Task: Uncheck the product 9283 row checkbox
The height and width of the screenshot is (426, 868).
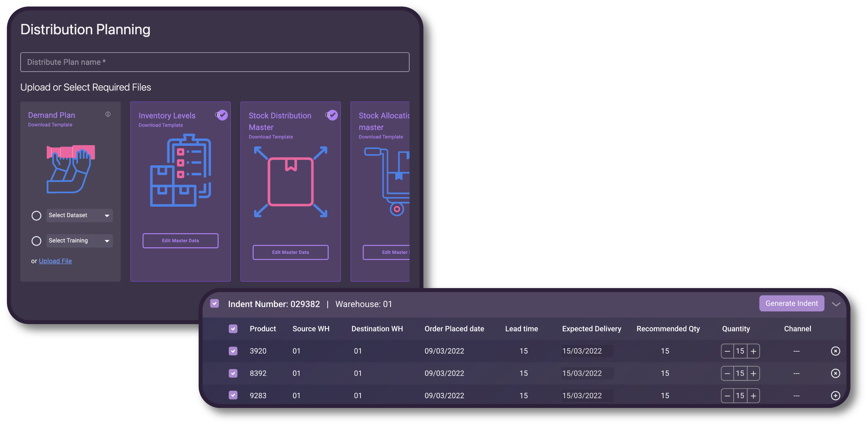Action: 233,396
